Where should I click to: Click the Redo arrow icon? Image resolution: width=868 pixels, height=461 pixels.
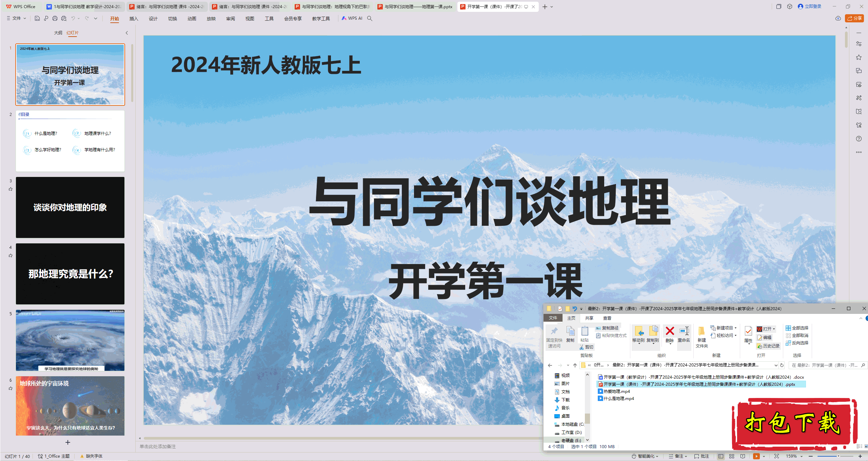87,18
